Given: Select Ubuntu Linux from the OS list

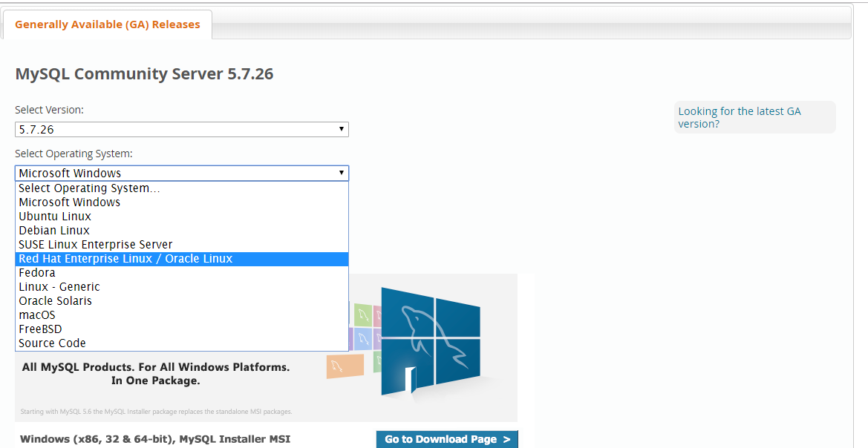Looking at the screenshot, I should (182, 217).
